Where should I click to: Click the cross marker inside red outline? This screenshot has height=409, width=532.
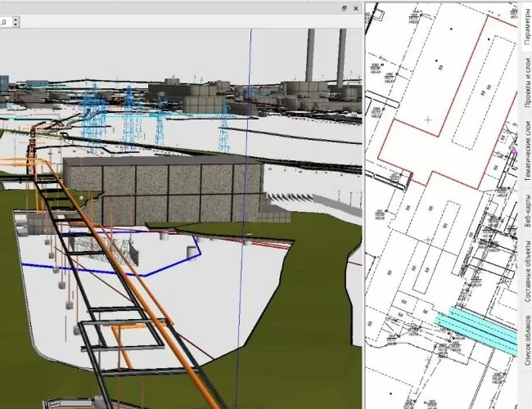[427, 119]
